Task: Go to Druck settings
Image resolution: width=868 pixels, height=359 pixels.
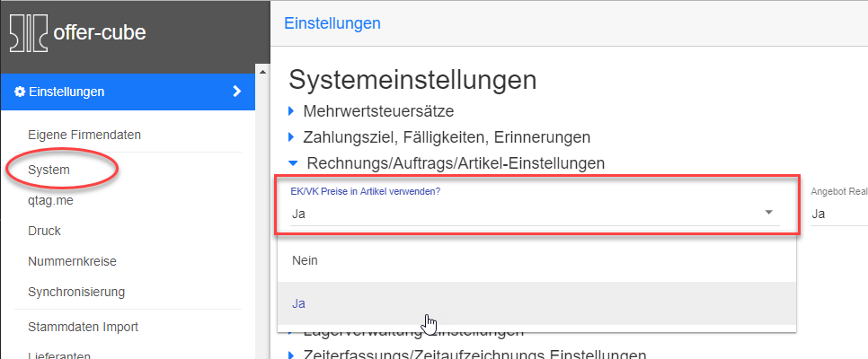Action: pos(44,231)
